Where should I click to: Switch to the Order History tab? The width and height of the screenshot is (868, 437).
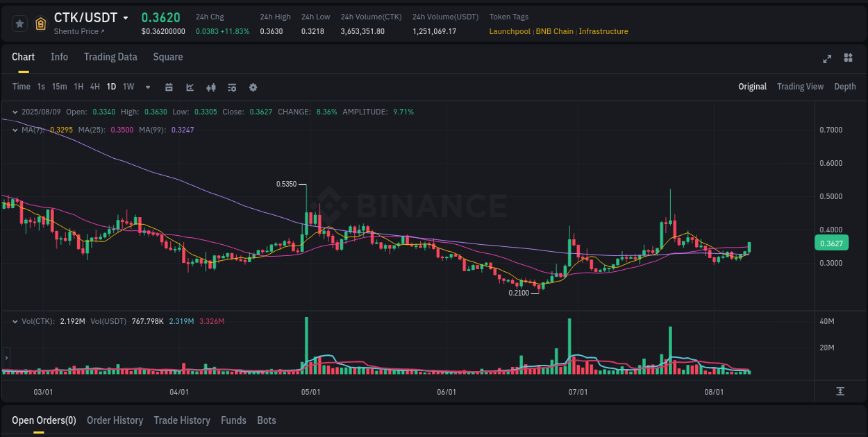coord(115,420)
